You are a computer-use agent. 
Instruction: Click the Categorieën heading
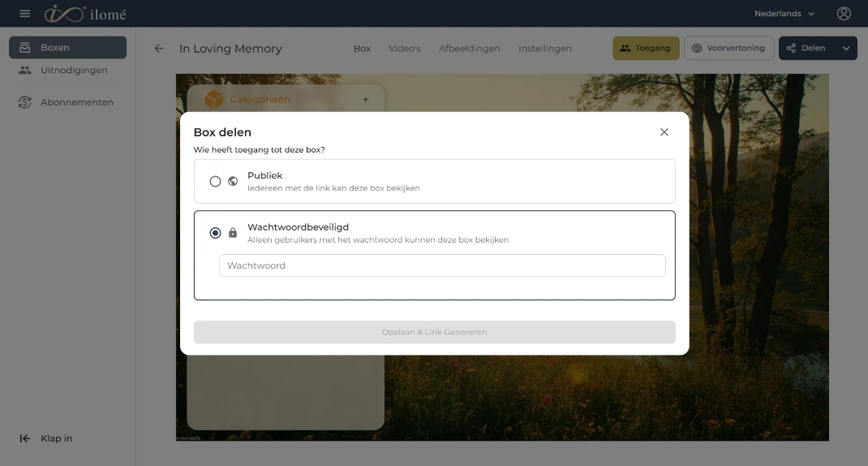coord(260,99)
